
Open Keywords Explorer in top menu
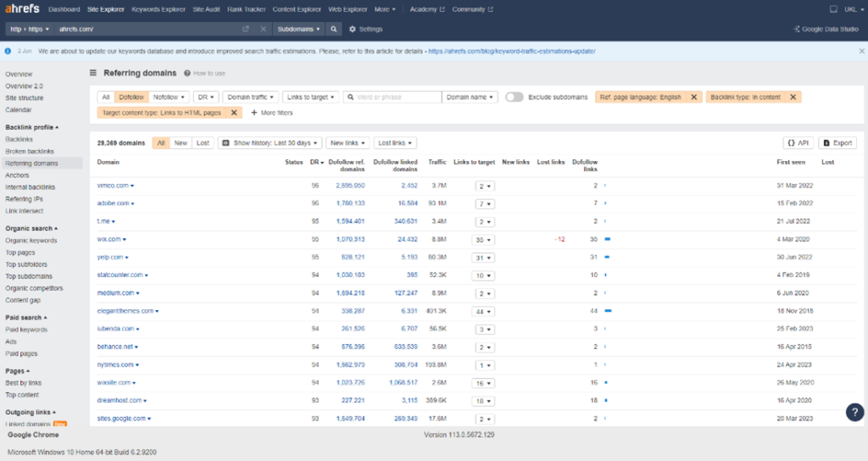click(159, 9)
